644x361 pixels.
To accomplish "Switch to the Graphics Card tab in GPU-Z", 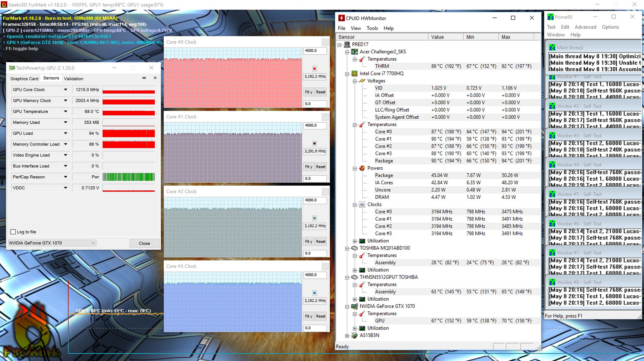I will pos(24,78).
